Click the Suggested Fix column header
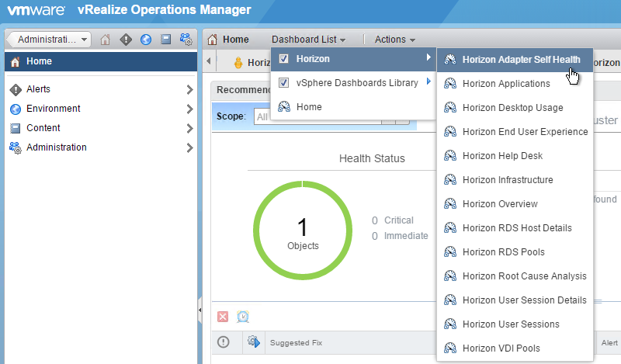This screenshot has height=364, width=621. pos(297,342)
